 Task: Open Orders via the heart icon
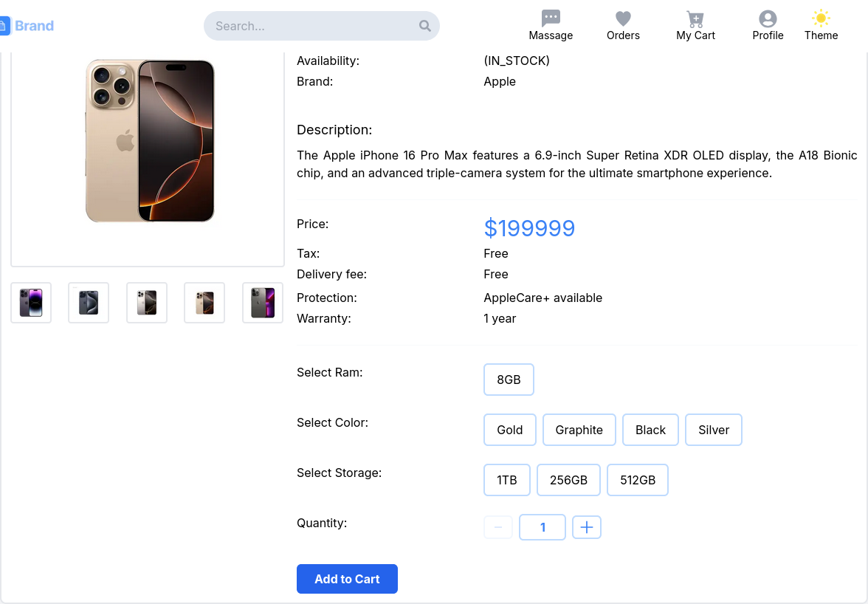coord(623,18)
